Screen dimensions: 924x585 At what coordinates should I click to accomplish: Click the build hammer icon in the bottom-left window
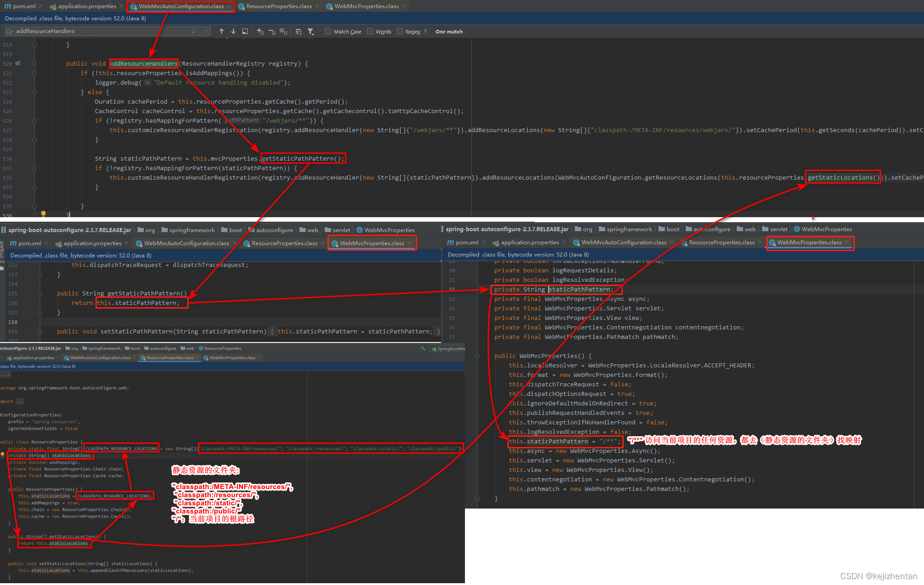[x=423, y=348]
